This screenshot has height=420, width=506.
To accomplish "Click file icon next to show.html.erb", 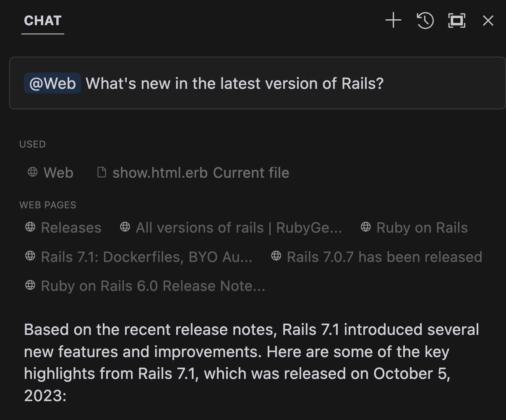I will coord(102,172).
